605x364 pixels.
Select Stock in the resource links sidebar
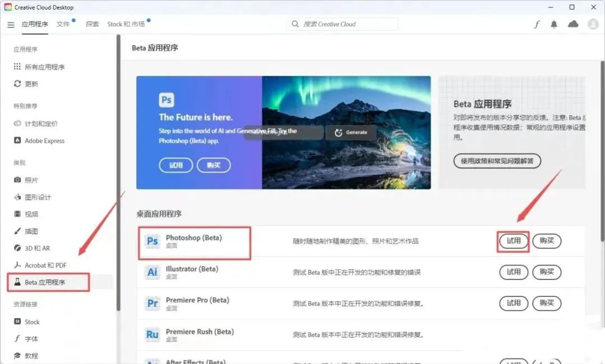pos(27,321)
